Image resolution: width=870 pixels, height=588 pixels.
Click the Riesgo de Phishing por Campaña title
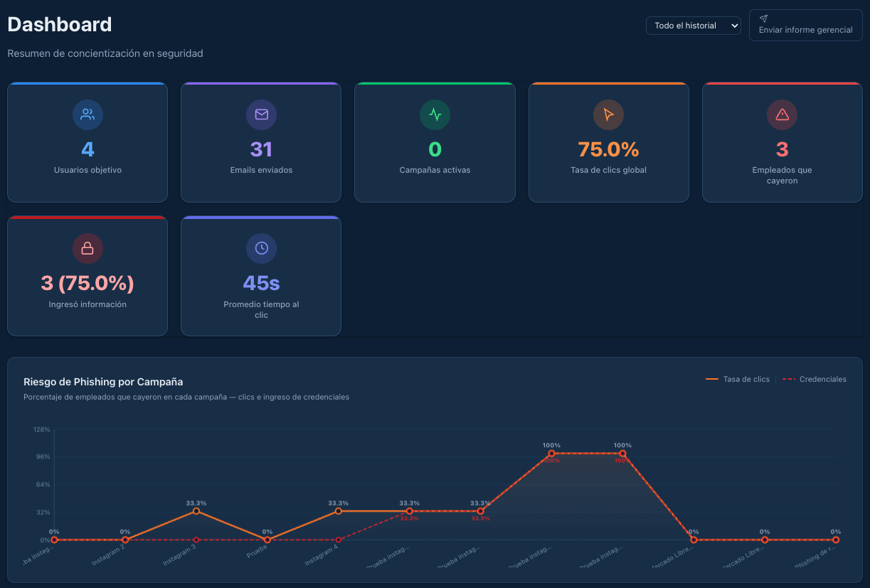(103, 382)
